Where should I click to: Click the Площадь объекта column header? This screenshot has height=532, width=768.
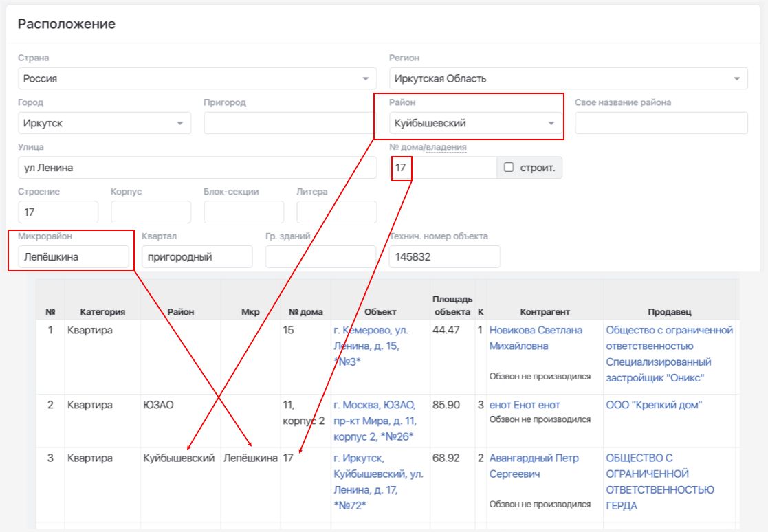coord(452,305)
